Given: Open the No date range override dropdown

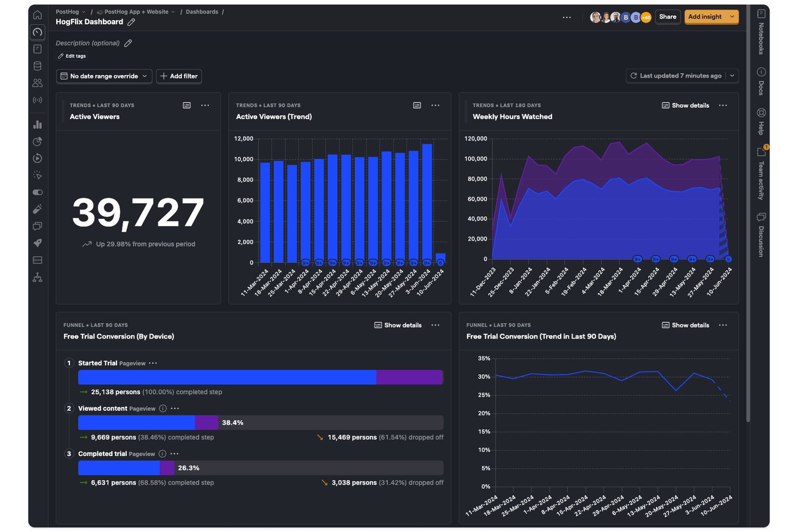Looking at the screenshot, I should pos(104,77).
